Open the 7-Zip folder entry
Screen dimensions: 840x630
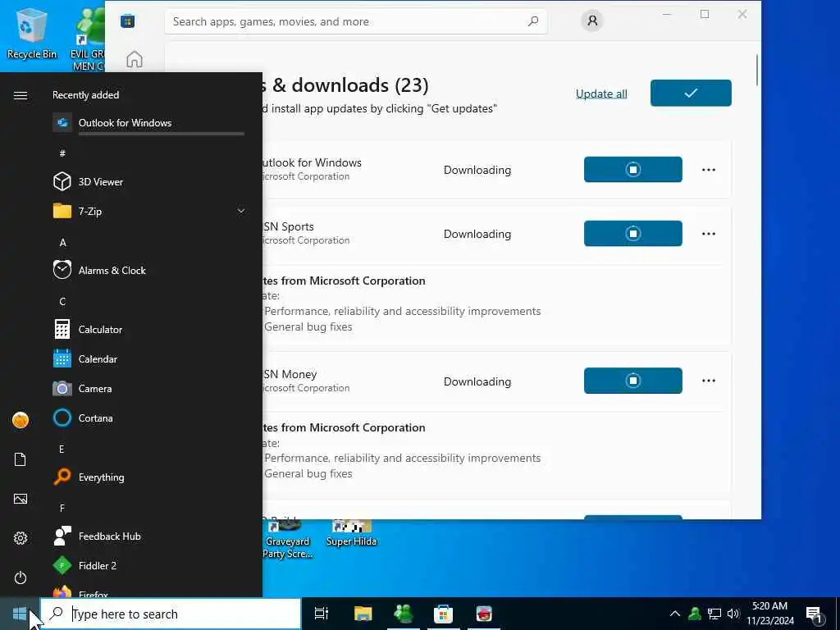point(148,211)
